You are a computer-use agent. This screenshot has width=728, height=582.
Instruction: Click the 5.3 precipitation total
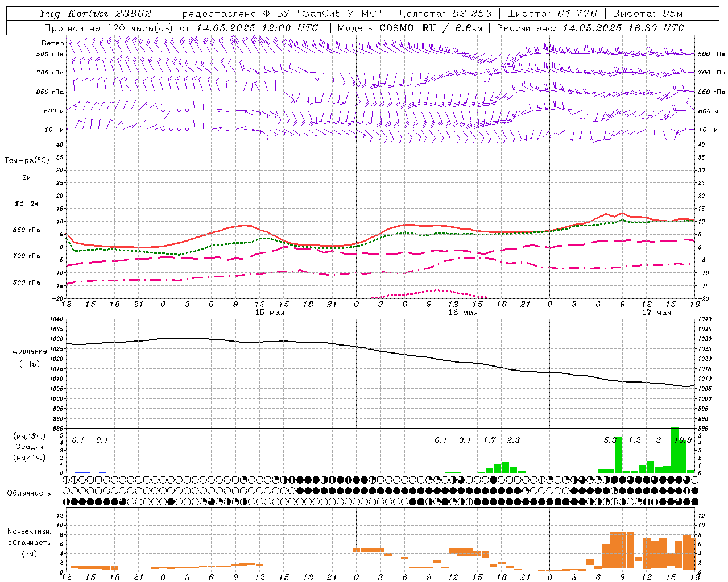coord(610,440)
